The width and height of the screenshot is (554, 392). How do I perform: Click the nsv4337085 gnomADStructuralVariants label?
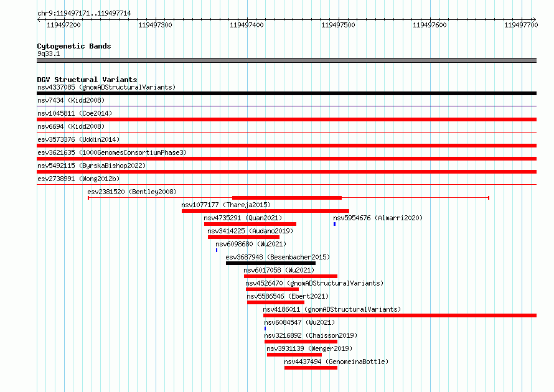[106, 87]
